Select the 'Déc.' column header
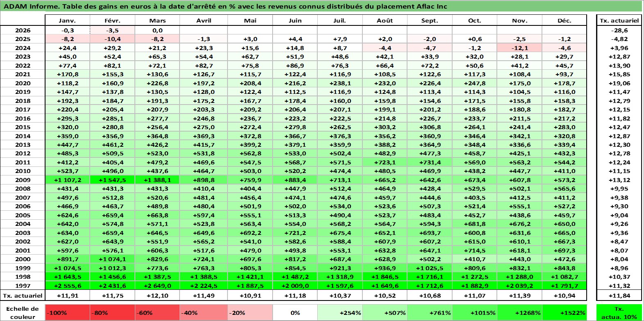This screenshot has height=321, width=644. click(564, 20)
